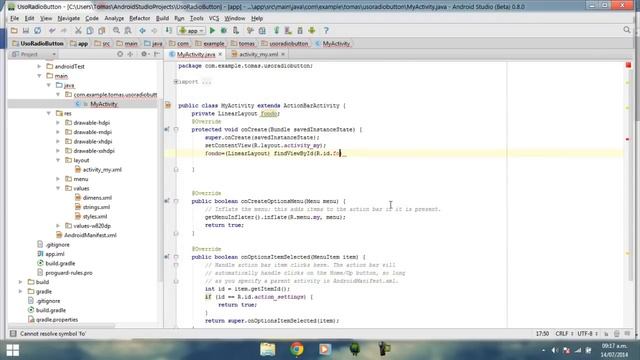Click the Copy toolbar icon
This screenshot has width=640, height=360.
90,31
